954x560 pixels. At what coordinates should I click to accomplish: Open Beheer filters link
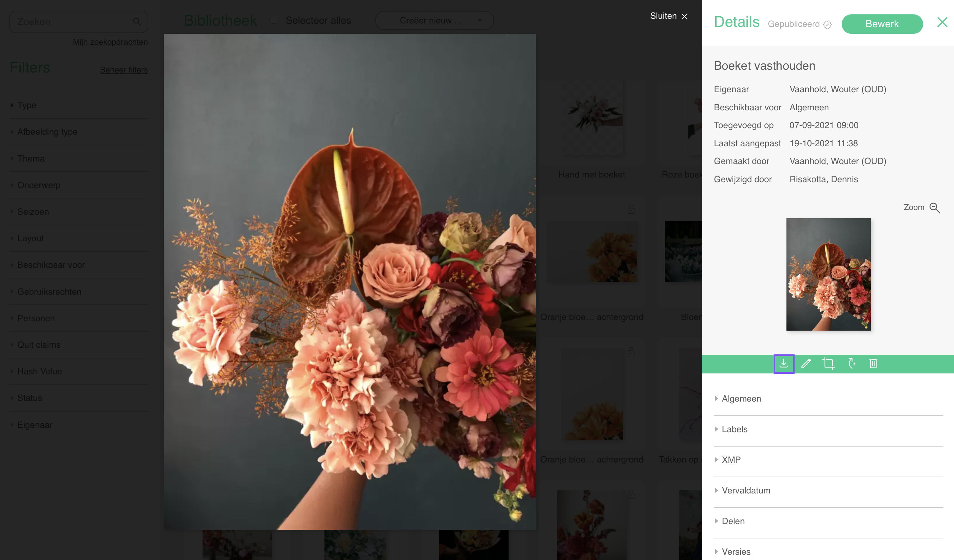124,70
